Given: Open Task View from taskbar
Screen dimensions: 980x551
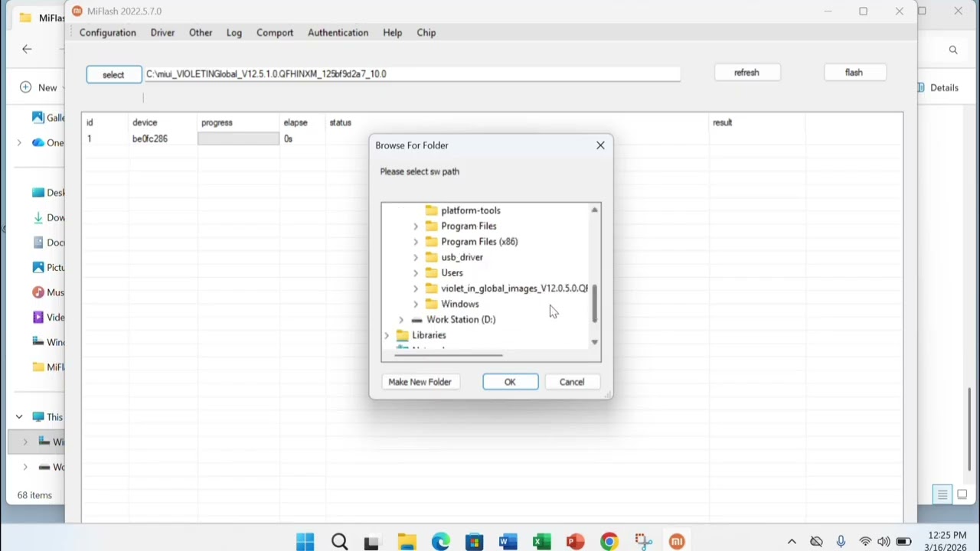Looking at the screenshot, I should coord(371,542).
